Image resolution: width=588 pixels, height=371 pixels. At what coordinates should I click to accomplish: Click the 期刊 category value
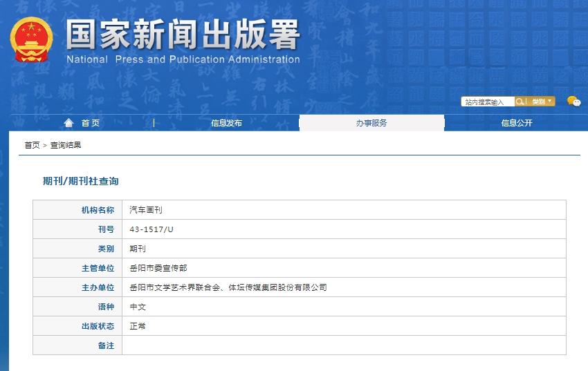click(x=138, y=249)
